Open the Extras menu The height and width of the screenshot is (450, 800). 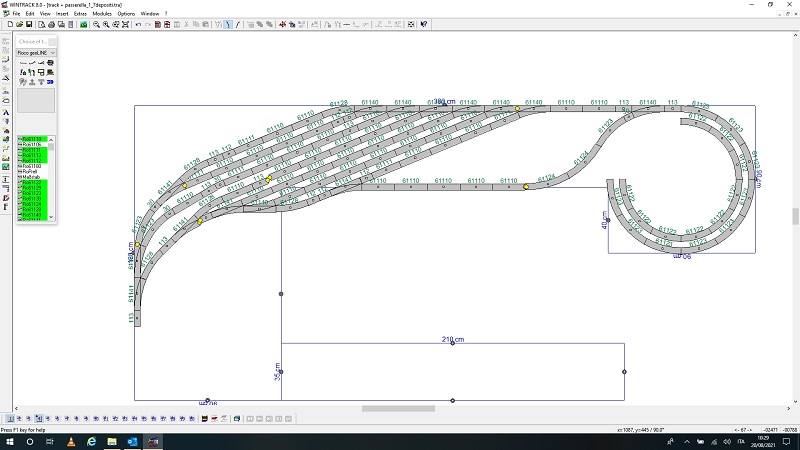(79, 13)
